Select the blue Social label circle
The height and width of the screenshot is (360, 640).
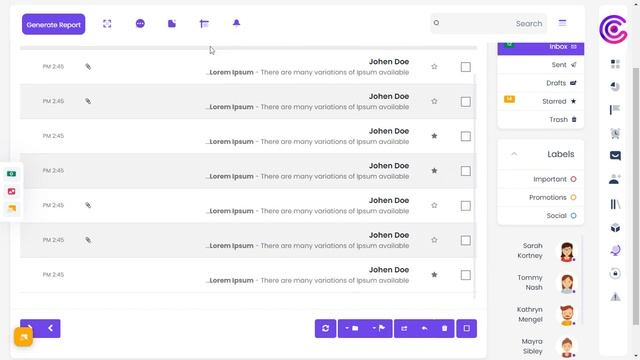[x=573, y=216]
